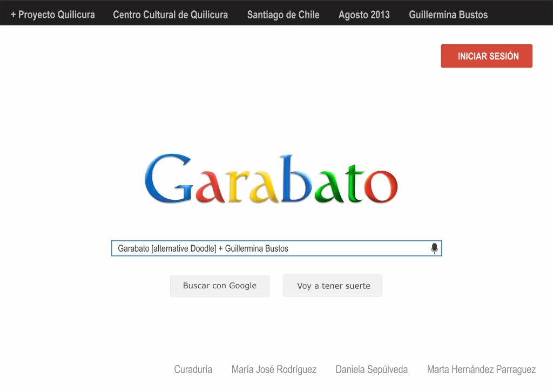
Task: Click the colorful Garabato logo
Action: [x=271, y=179]
